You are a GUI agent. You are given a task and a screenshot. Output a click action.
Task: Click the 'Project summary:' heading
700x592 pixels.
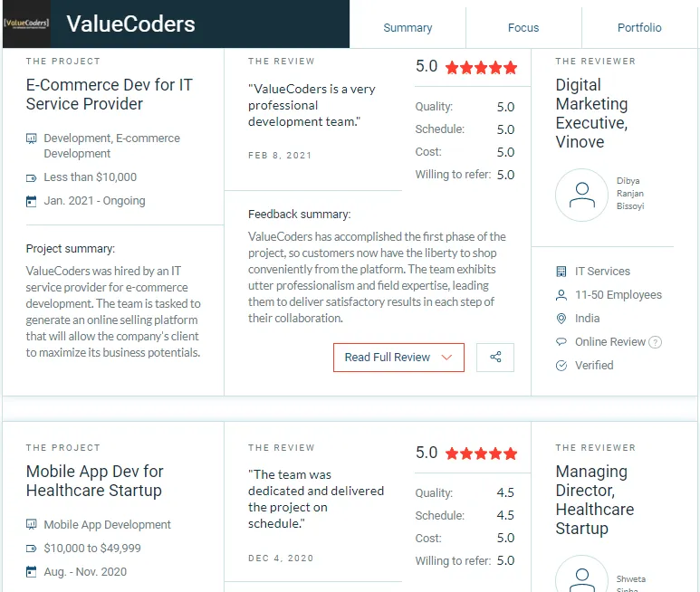(x=70, y=249)
